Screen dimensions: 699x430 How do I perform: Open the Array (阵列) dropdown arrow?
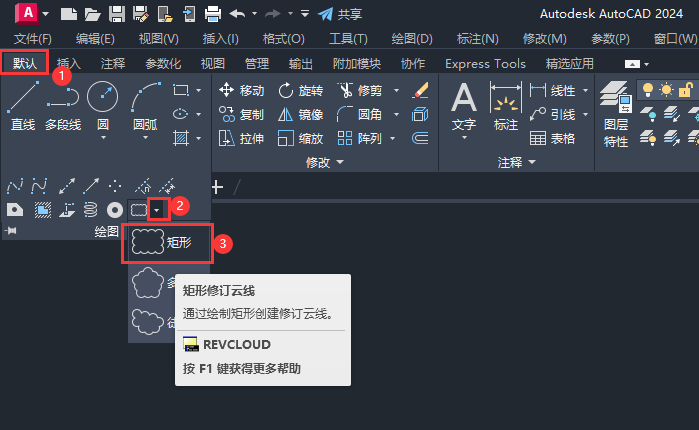(392, 139)
